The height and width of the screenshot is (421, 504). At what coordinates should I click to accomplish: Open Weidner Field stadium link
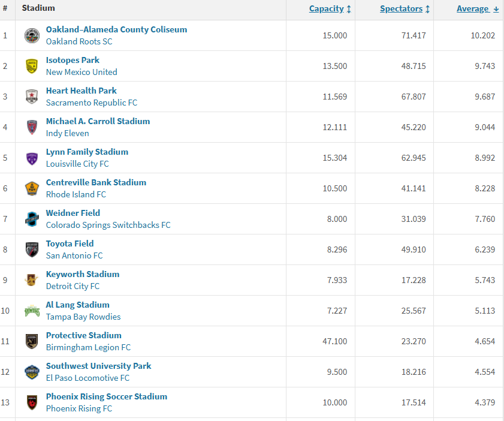(x=73, y=213)
